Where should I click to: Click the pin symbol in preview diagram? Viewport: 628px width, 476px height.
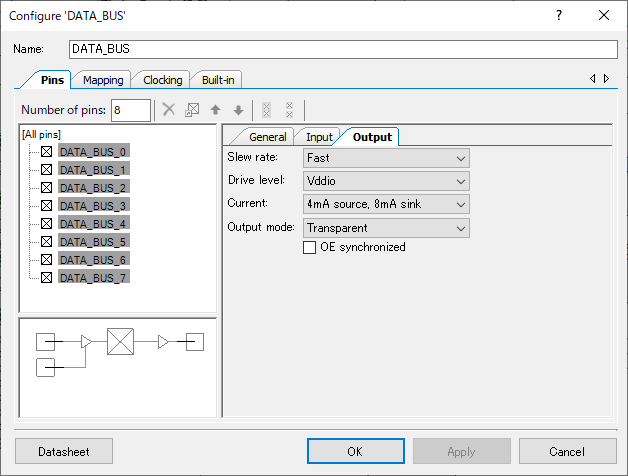pyautogui.click(x=121, y=341)
